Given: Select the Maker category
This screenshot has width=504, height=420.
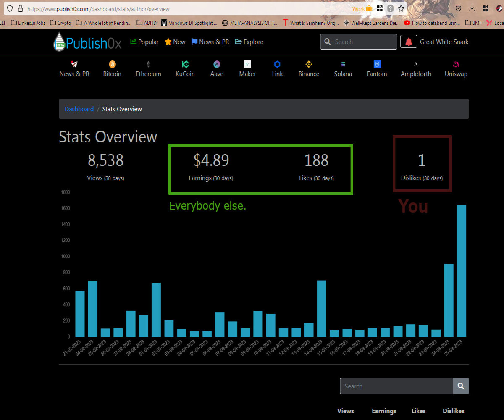Looking at the screenshot, I should pos(247,69).
